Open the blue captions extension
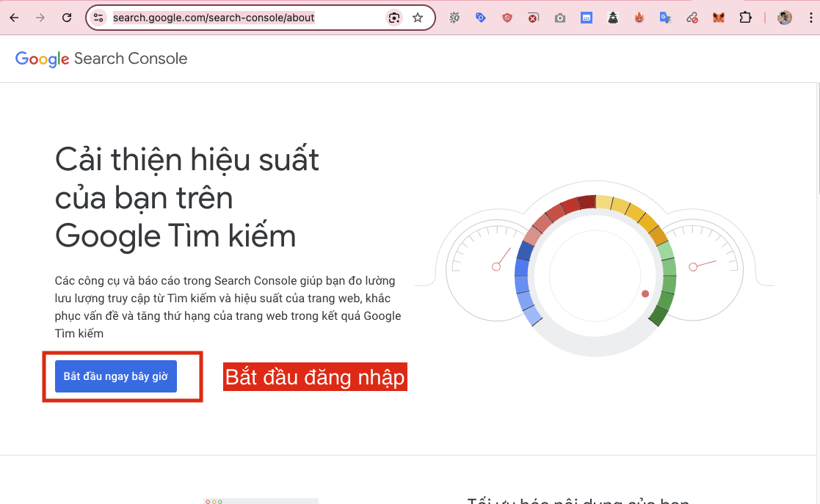The height and width of the screenshot is (504, 820). [587, 18]
